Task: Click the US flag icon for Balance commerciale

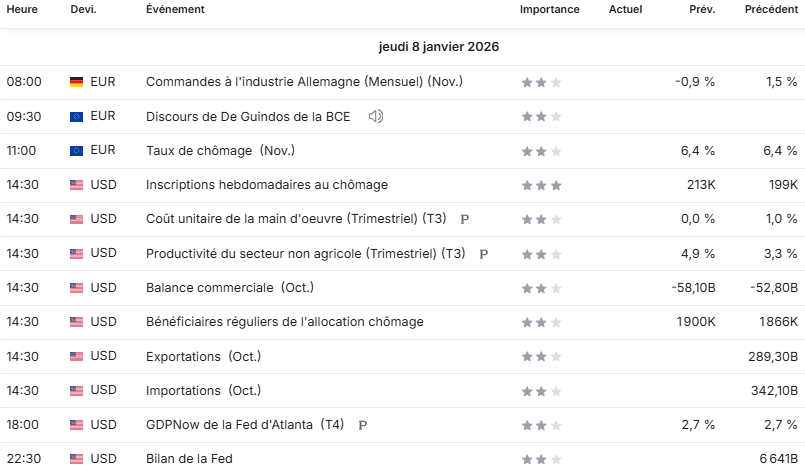Action: point(76,288)
